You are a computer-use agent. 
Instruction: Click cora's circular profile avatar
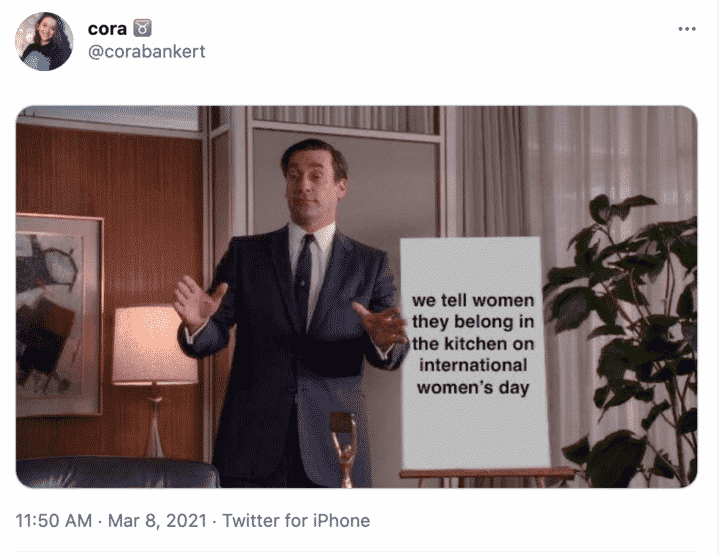[44, 41]
